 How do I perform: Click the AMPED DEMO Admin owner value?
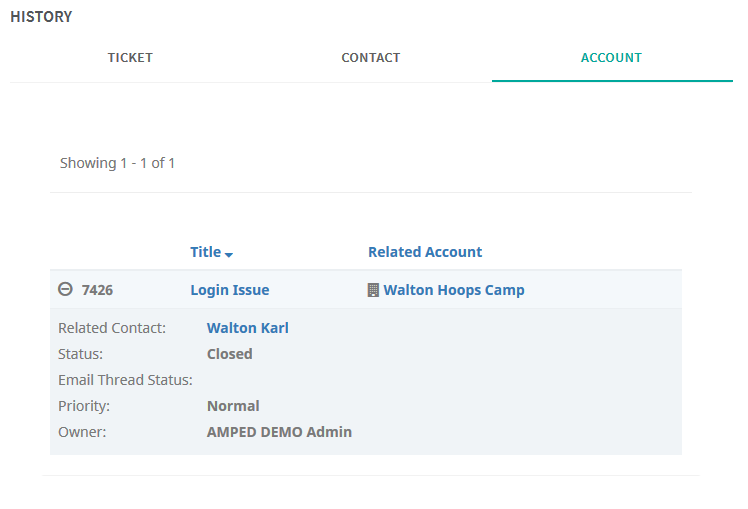click(x=279, y=432)
